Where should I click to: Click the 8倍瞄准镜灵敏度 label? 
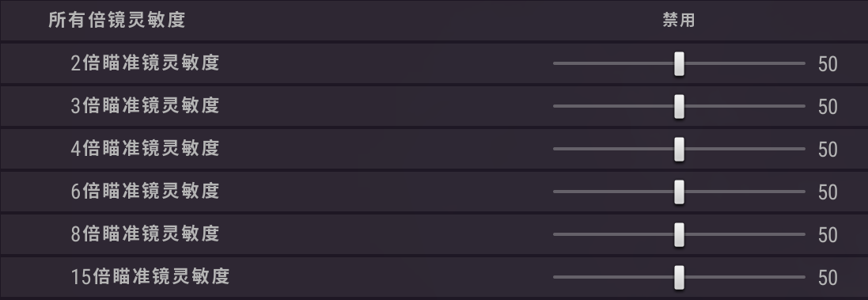coord(145,234)
